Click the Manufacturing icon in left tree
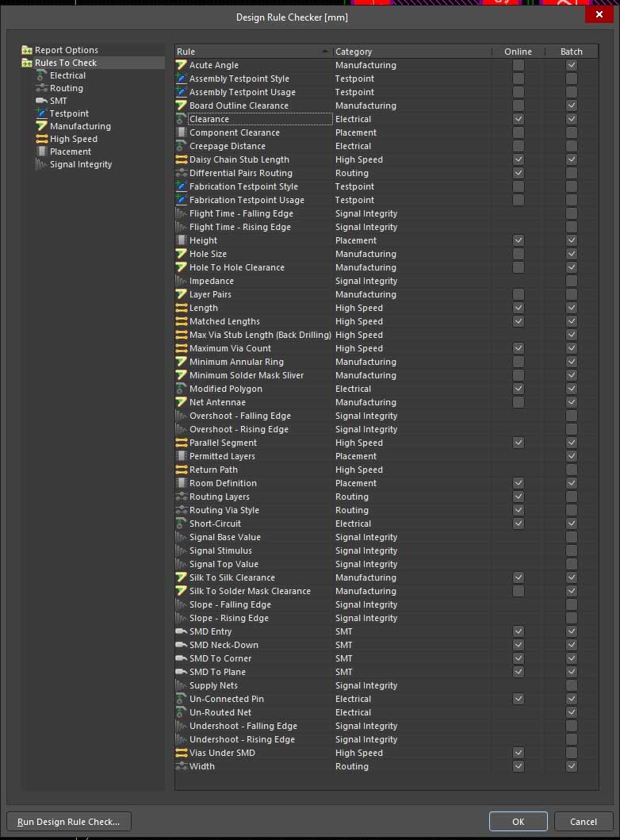The image size is (620, 840). point(42,126)
